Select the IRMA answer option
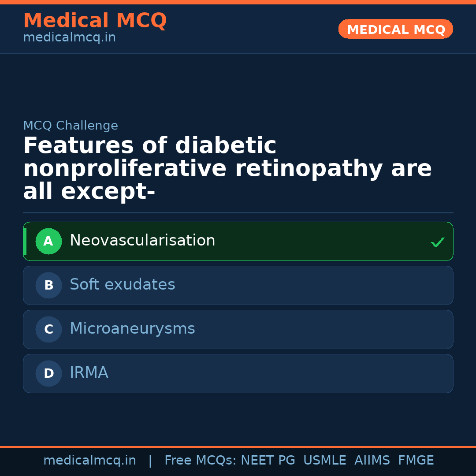Viewport: 476px width, 476px height. pos(89,373)
